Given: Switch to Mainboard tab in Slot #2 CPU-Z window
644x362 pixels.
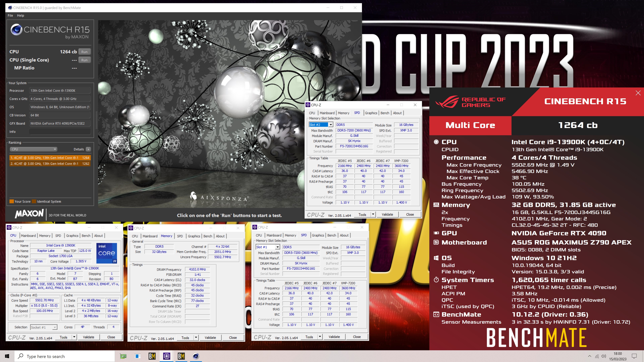Looking at the screenshot, I should point(327,113).
